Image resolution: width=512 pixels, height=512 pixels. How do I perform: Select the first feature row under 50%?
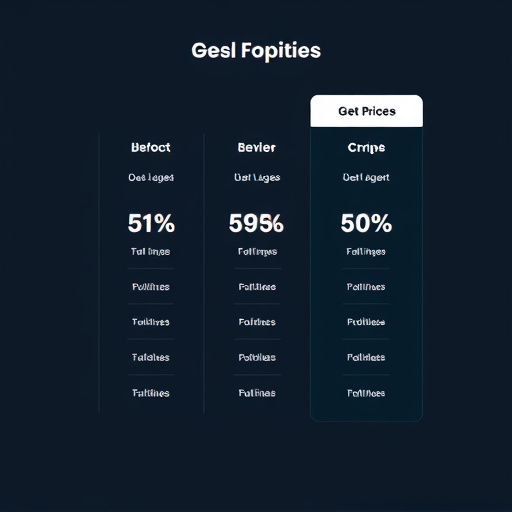pyautogui.click(x=366, y=251)
